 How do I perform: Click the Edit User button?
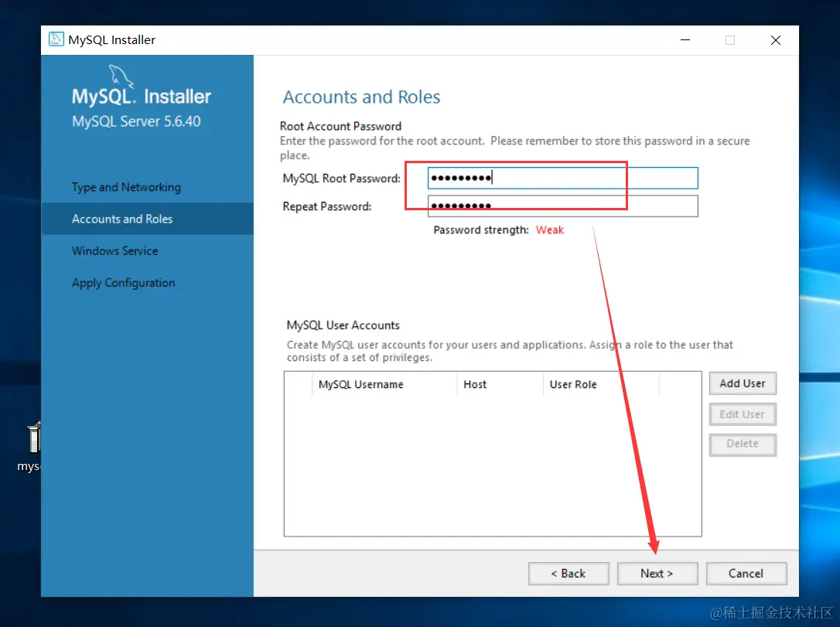click(x=743, y=414)
